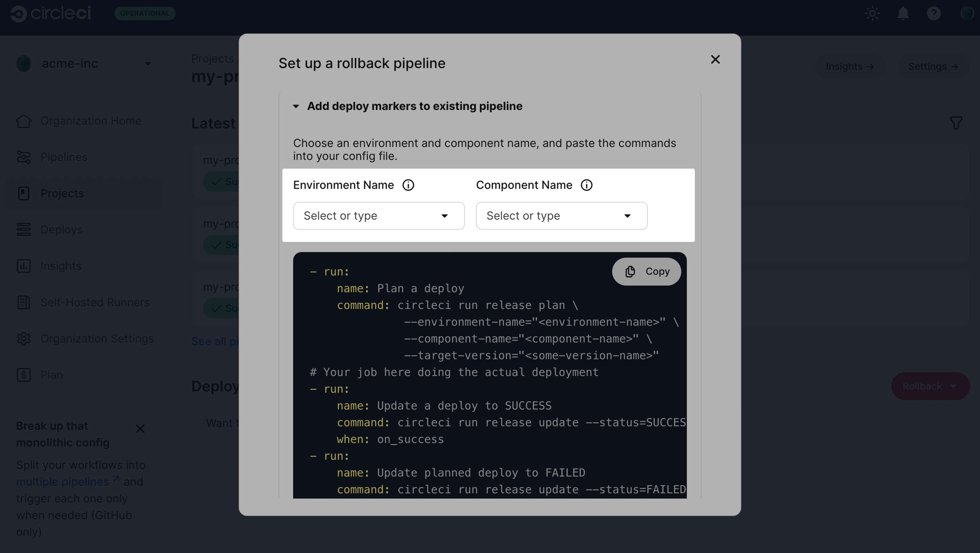Open Self-Hosted Runners in the sidebar
This screenshot has height=553, width=980.
click(95, 302)
